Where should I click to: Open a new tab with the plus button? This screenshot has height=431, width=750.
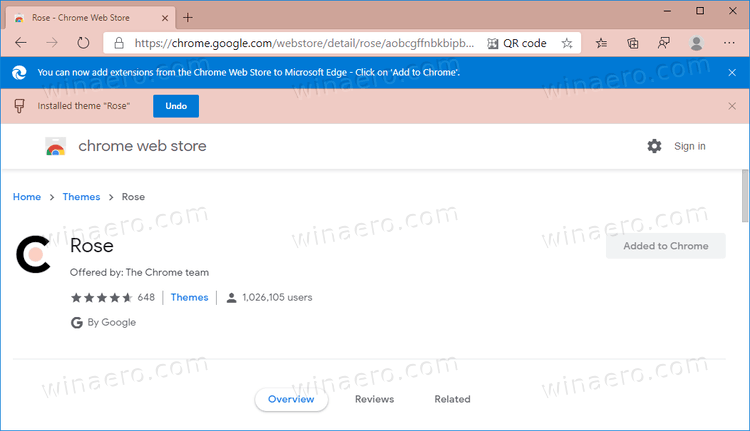pyautogui.click(x=188, y=18)
